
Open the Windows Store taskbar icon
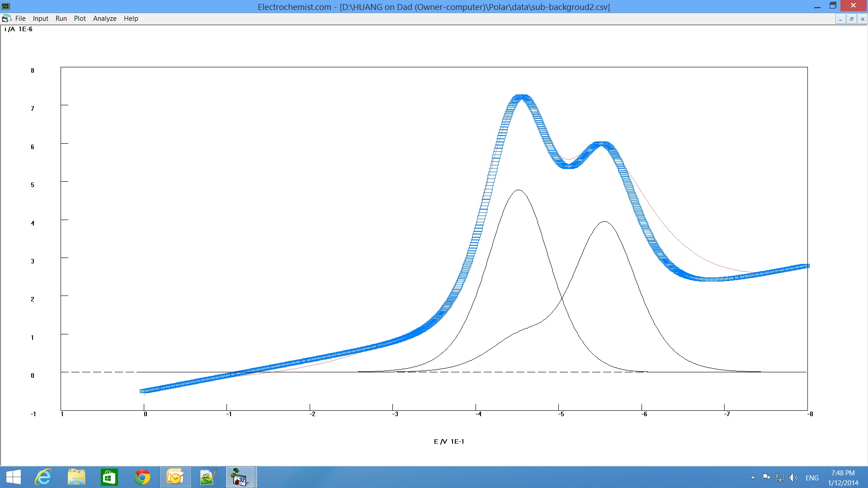[109, 477]
